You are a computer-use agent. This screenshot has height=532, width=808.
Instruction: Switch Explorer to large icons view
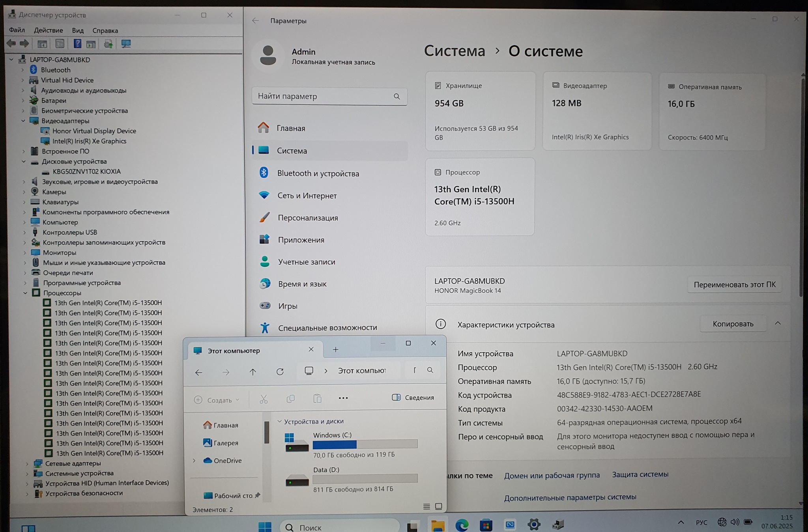[x=438, y=506]
